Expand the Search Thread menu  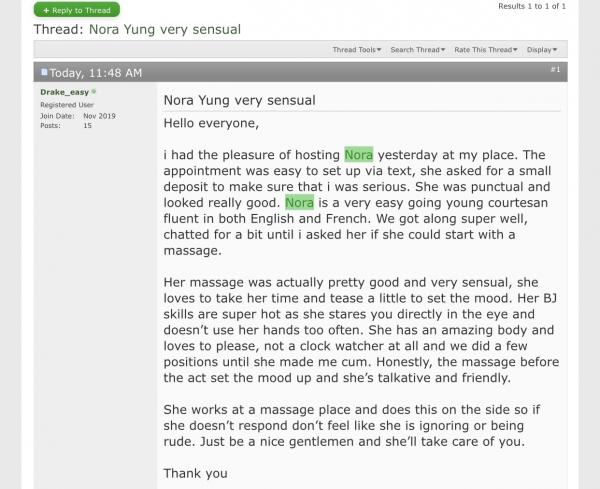click(417, 50)
